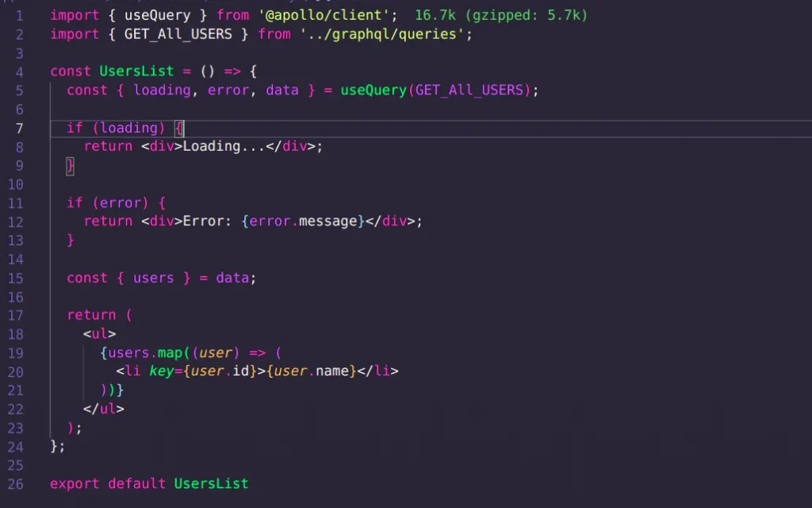Click user.name inside the li element
Image resolution: width=812 pixels, height=508 pixels.
click(x=311, y=371)
